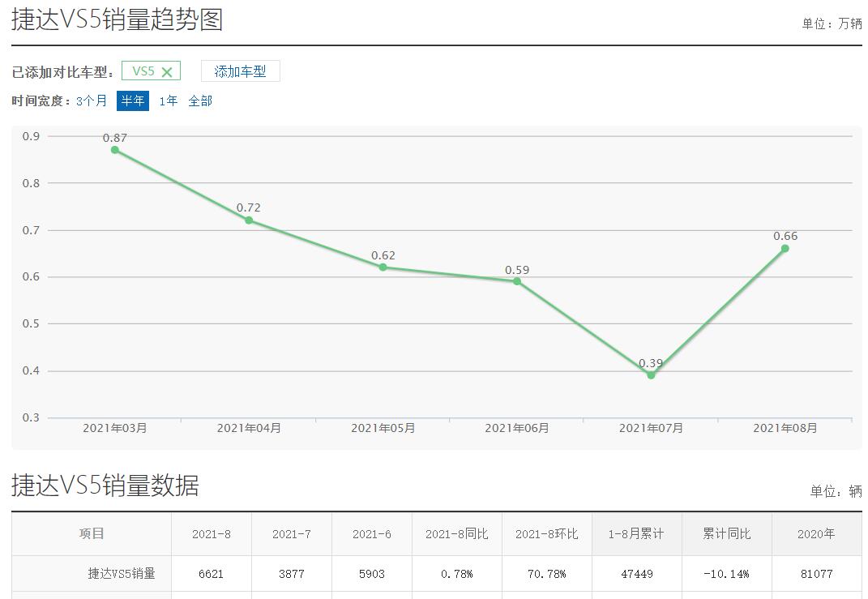This screenshot has height=599, width=868.
Task: Select the 全部 time range option
Action: click(199, 101)
